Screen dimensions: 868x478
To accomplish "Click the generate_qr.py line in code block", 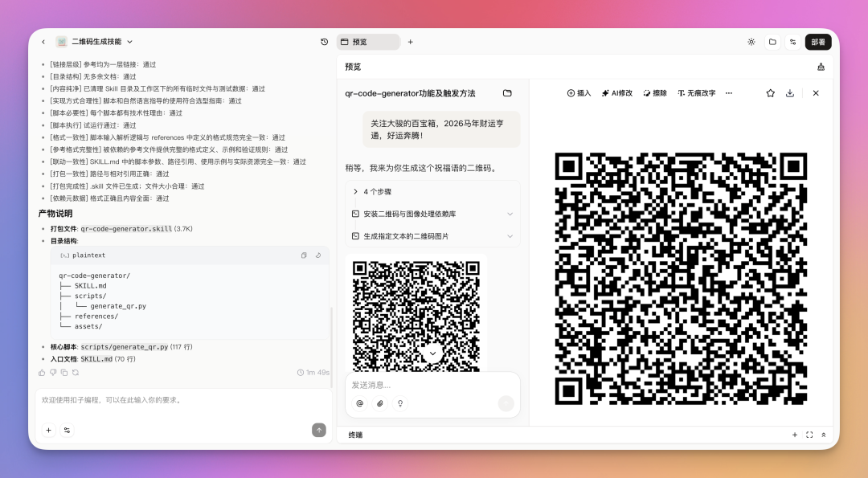I will pyautogui.click(x=118, y=306).
